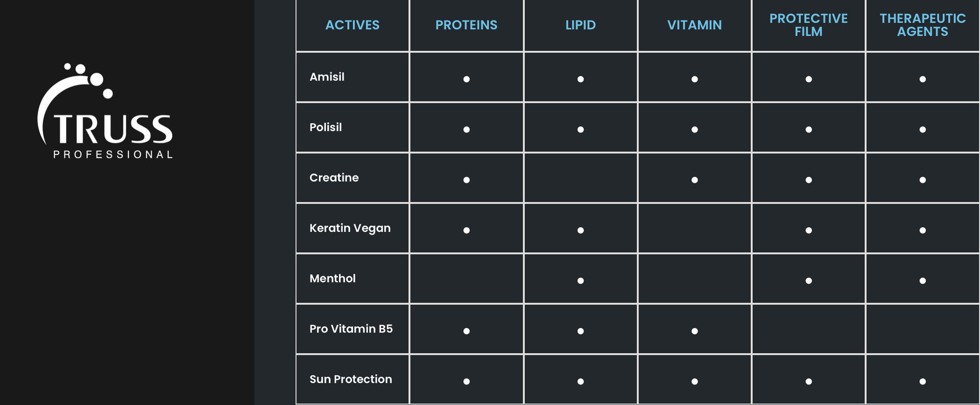Select the Proteins column header
Screen dimensions: 980x405
466,25
